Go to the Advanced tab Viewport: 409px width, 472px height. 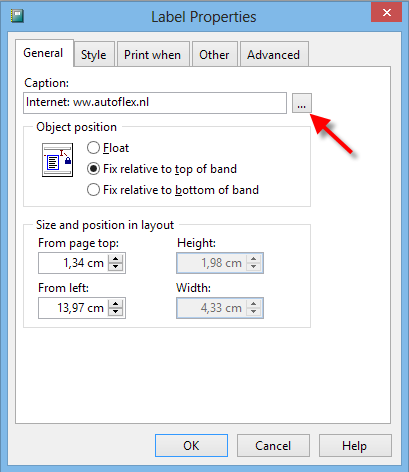coord(273,55)
